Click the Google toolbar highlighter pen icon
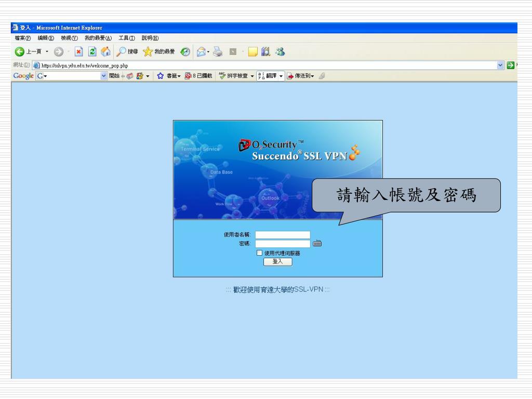This screenshot has width=532, height=399. (322, 76)
